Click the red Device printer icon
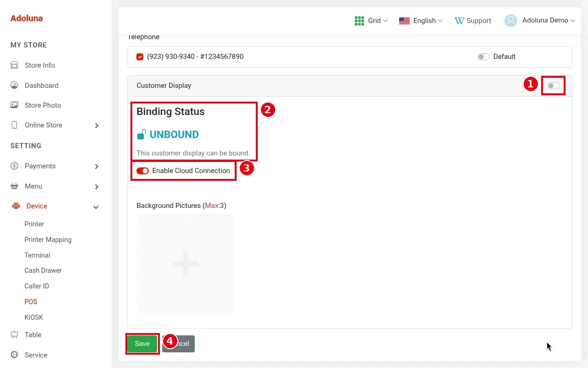Screen dimensions: 588x368 [x=16, y=206]
